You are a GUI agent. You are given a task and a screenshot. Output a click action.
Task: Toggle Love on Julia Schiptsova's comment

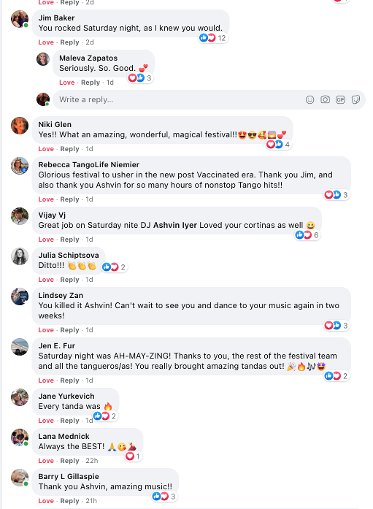(46, 280)
